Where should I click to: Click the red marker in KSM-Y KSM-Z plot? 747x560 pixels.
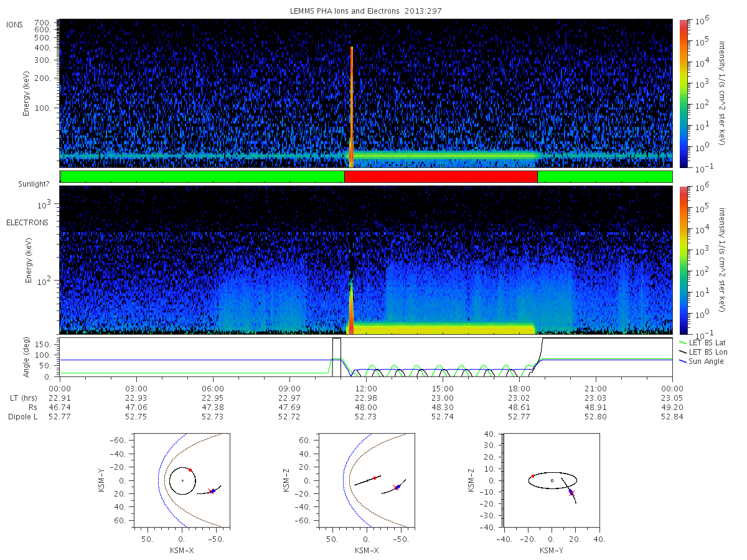[x=533, y=476]
